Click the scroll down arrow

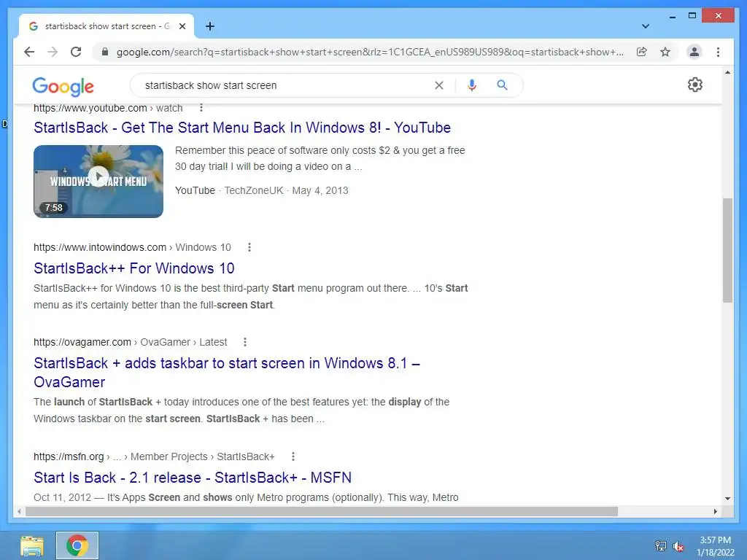pos(727,499)
